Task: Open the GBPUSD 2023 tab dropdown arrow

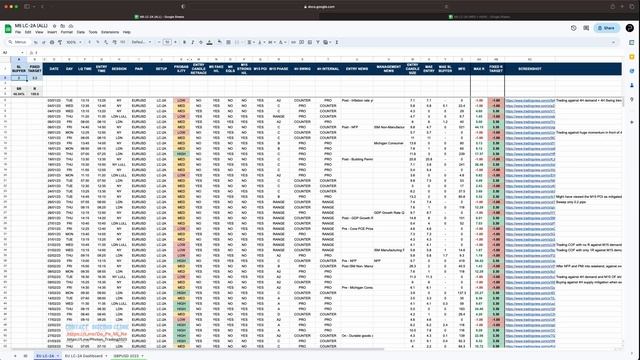Action: (142, 356)
